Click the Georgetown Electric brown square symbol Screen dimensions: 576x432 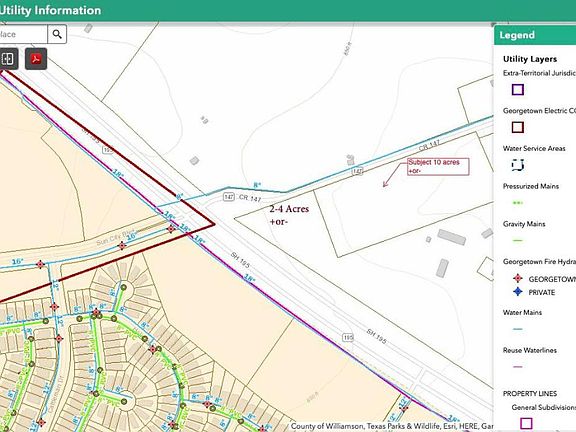(518, 127)
